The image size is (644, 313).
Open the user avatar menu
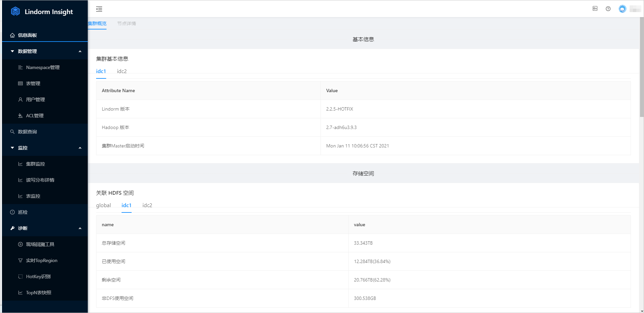[622, 9]
